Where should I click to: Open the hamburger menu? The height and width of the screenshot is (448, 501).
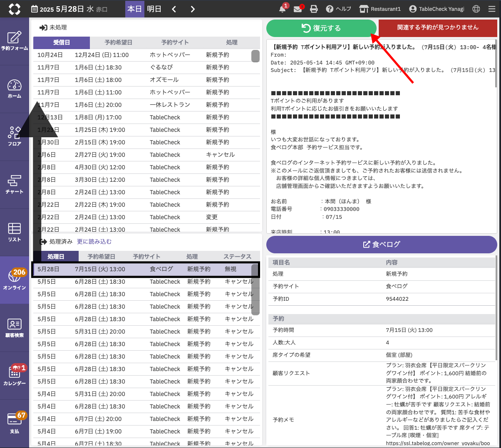492,9
